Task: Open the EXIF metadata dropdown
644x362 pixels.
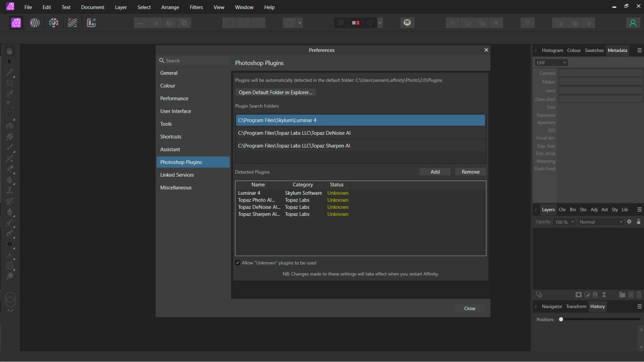Action: pos(550,62)
